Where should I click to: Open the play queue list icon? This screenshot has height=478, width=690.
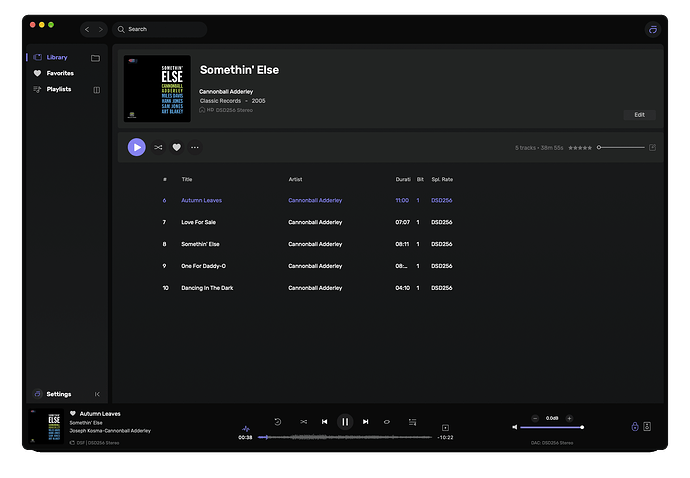tap(412, 422)
